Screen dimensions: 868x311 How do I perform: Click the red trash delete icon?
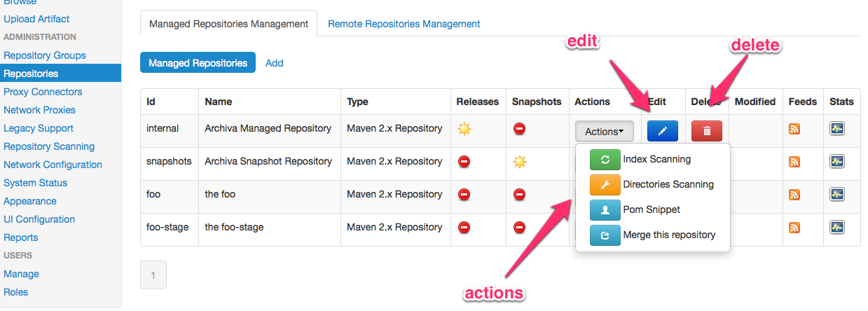[707, 131]
